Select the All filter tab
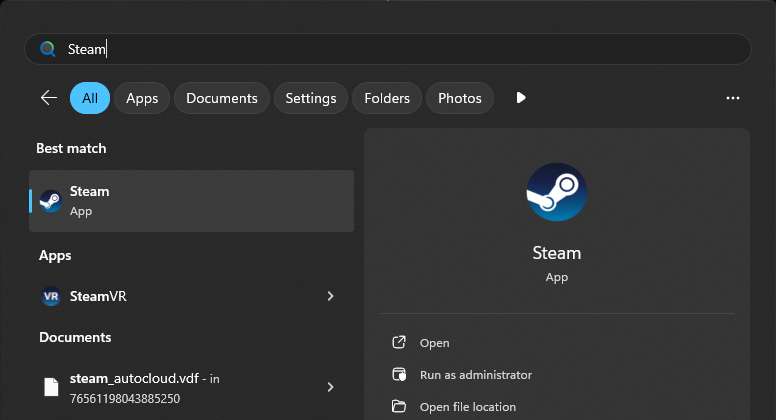The image size is (776, 420). (x=90, y=98)
